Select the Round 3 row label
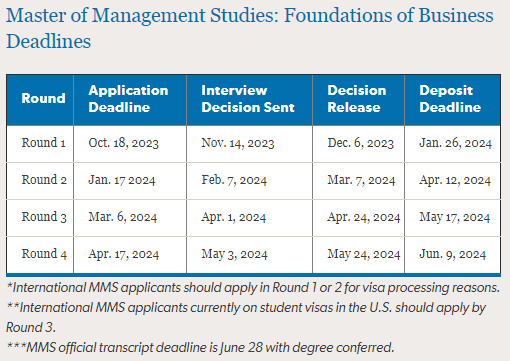Image resolution: width=510 pixels, height=361 pixels. (x=44, y=217)
